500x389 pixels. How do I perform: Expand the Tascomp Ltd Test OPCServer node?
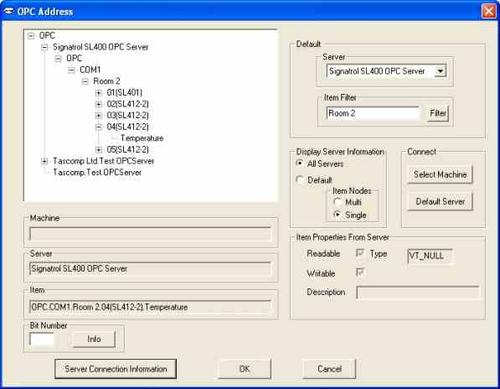tap(45, 161)
